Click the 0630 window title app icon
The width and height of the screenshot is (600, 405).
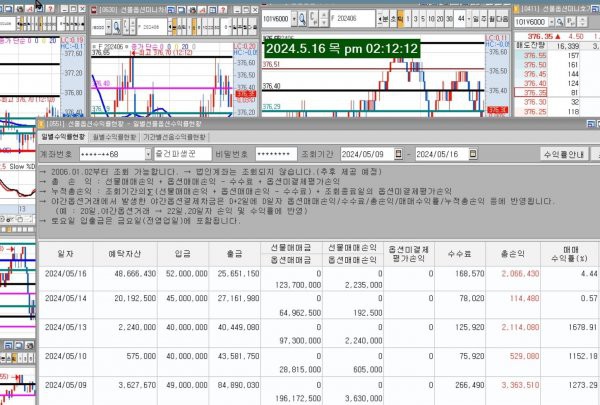[94, 10]
